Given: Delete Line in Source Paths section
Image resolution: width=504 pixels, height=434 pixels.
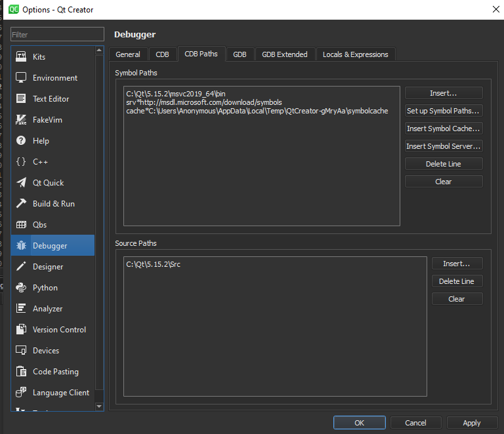Looking at the screenshot, I should click(457, 281).
